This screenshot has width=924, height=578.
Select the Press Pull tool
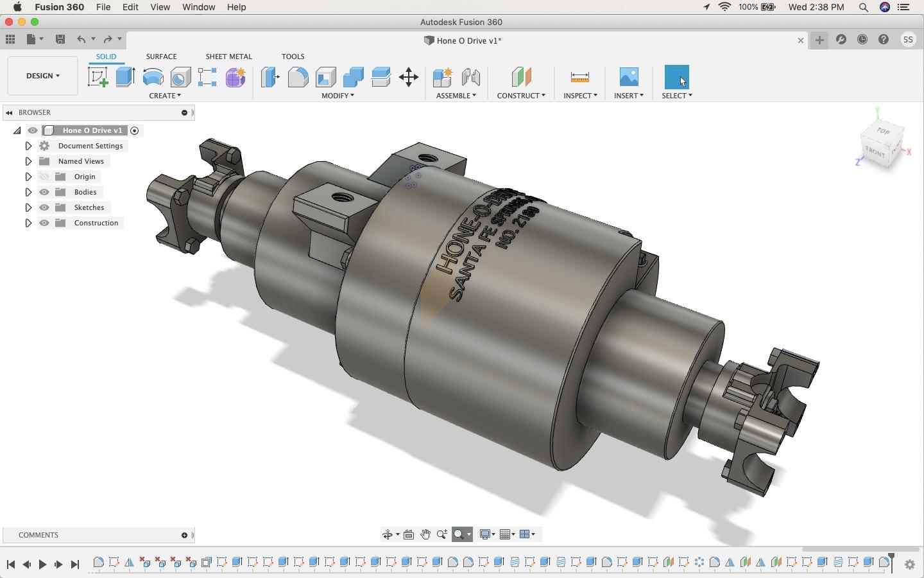pos(270,77)
